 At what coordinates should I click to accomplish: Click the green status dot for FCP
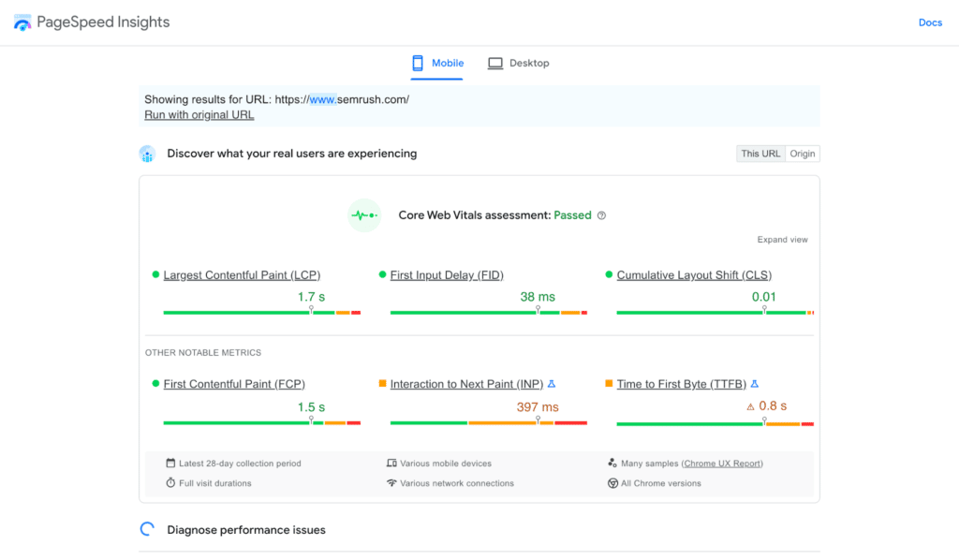pos(155,383)
